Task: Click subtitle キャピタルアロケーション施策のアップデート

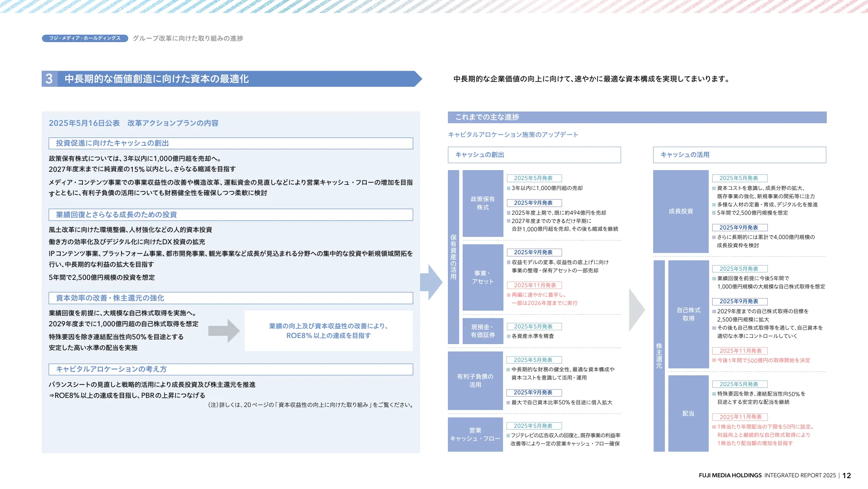Action: pos(513,135)
